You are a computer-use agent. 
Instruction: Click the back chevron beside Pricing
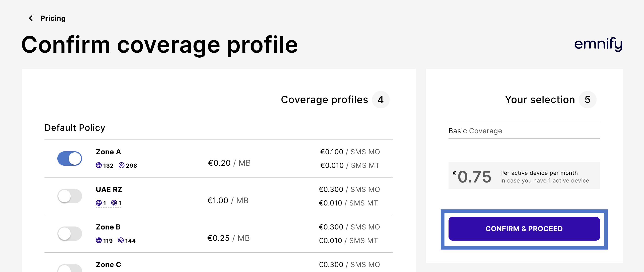coord(31,18)
